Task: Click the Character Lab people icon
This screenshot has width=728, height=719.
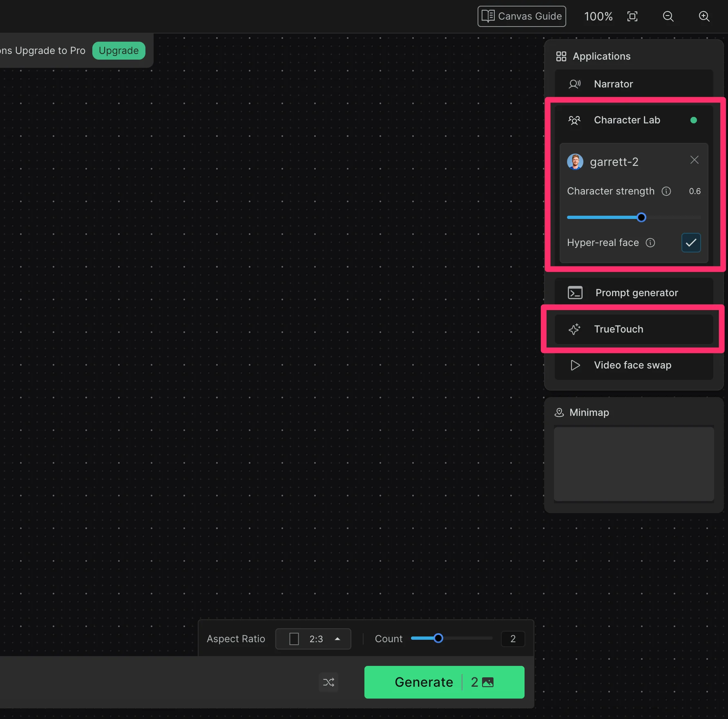Action: click(x=574, y=120)
